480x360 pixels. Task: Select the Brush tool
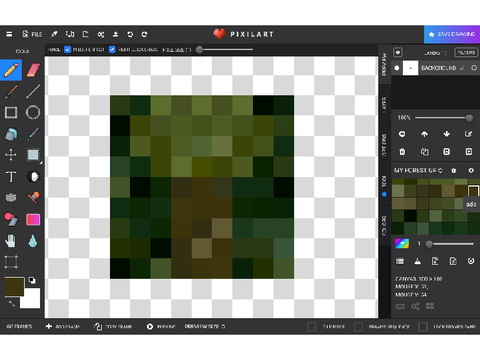[x=11, y=91]
